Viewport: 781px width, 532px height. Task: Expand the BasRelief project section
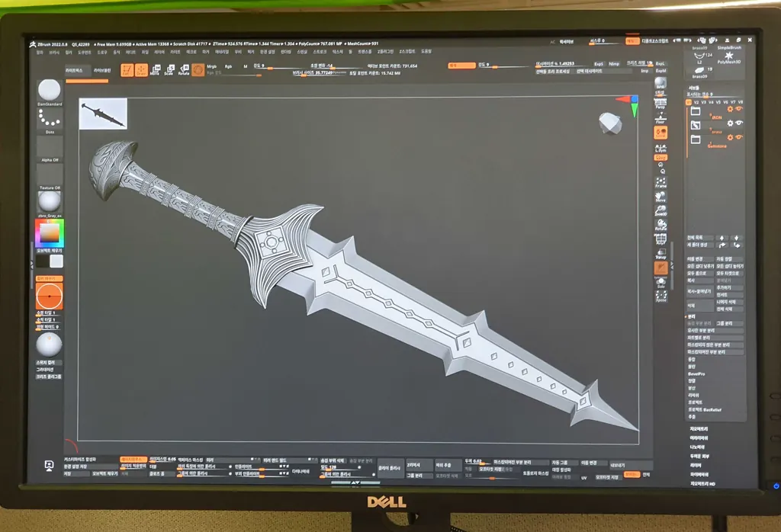704,409
